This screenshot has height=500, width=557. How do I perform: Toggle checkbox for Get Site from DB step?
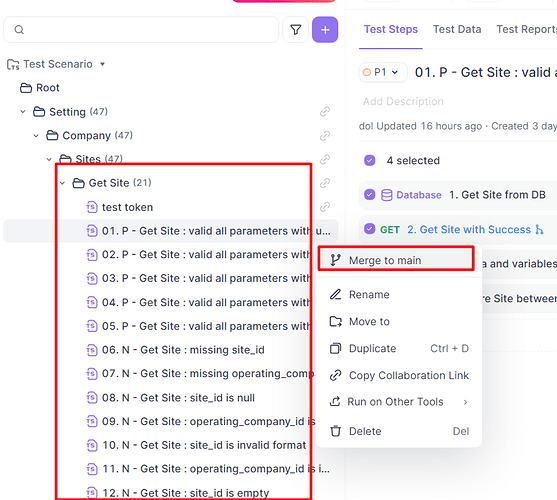(x=369, y=195)
